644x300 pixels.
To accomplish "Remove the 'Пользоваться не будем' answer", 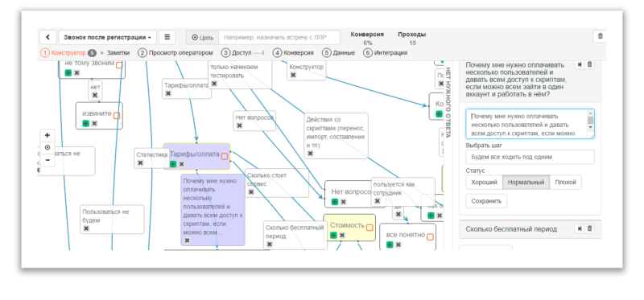I will tap(86, 228).
